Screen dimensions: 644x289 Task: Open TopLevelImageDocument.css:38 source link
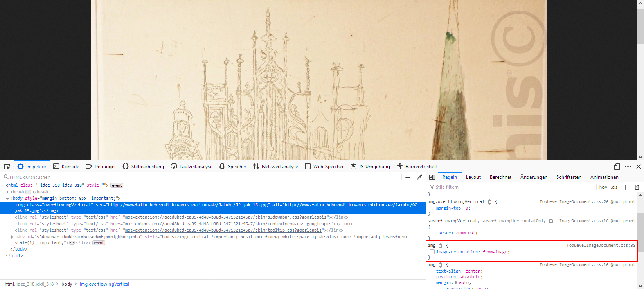(601, 245)
